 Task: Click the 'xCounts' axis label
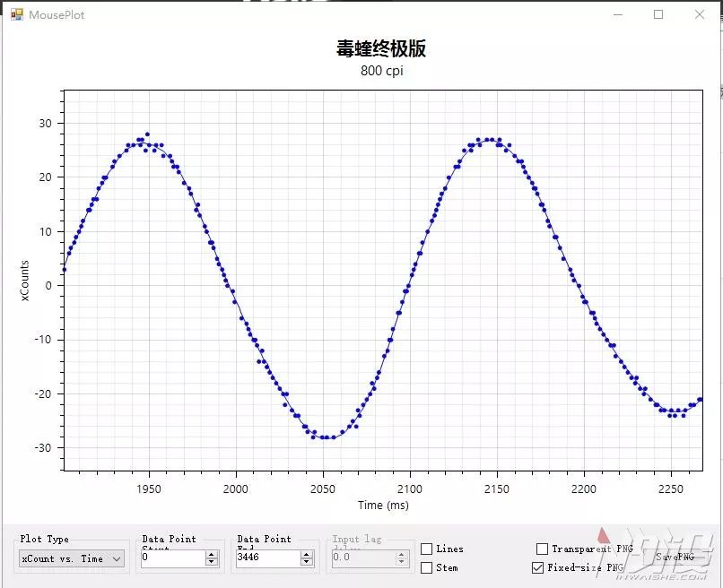pyautogui.click(x=25, y=281)
